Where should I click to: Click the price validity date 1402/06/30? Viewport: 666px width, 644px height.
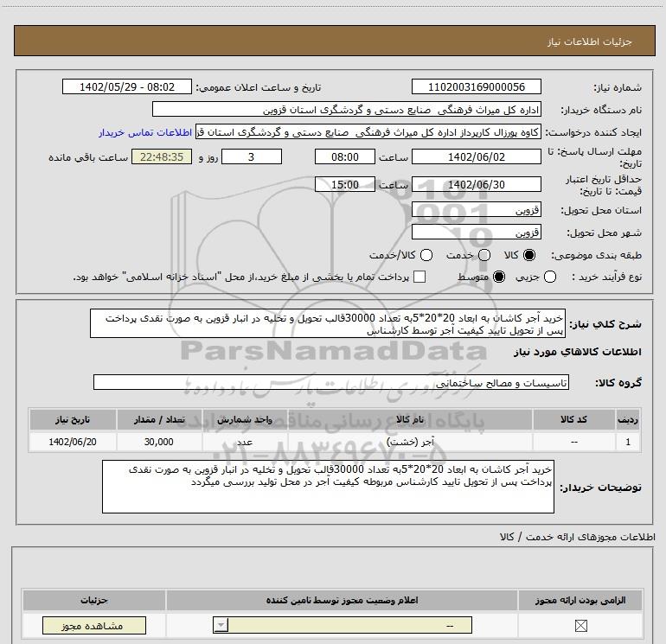476,185
